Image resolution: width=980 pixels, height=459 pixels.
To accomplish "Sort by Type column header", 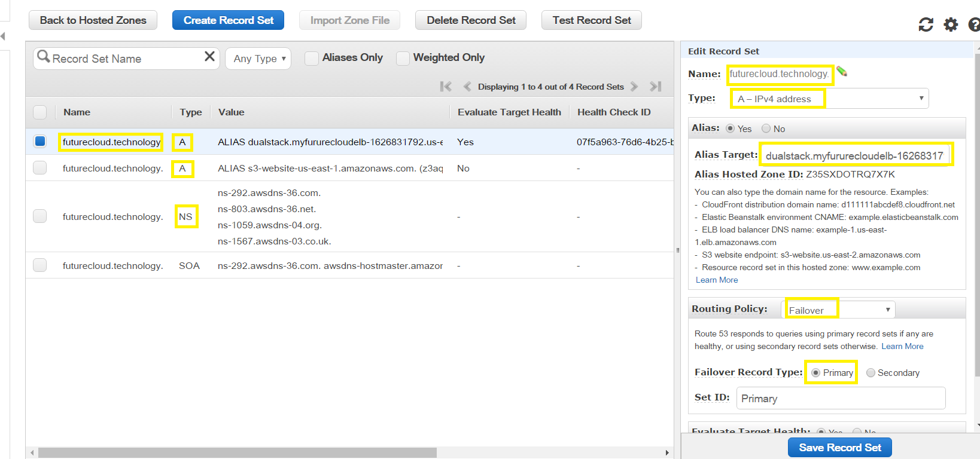I will point(191,112).
